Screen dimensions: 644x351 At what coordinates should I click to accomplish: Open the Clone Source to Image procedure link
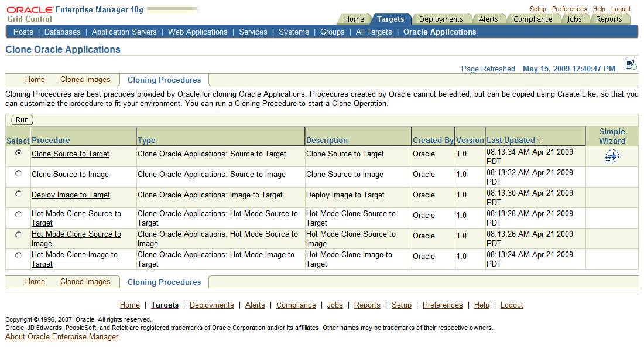pos(70,174)
